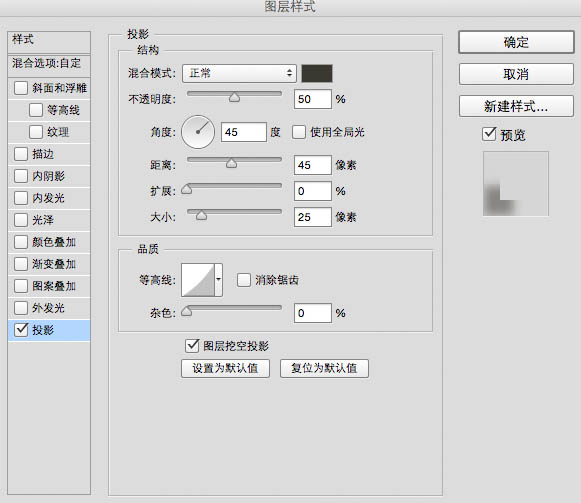Click the 距离 distance input field

[313, 165]
